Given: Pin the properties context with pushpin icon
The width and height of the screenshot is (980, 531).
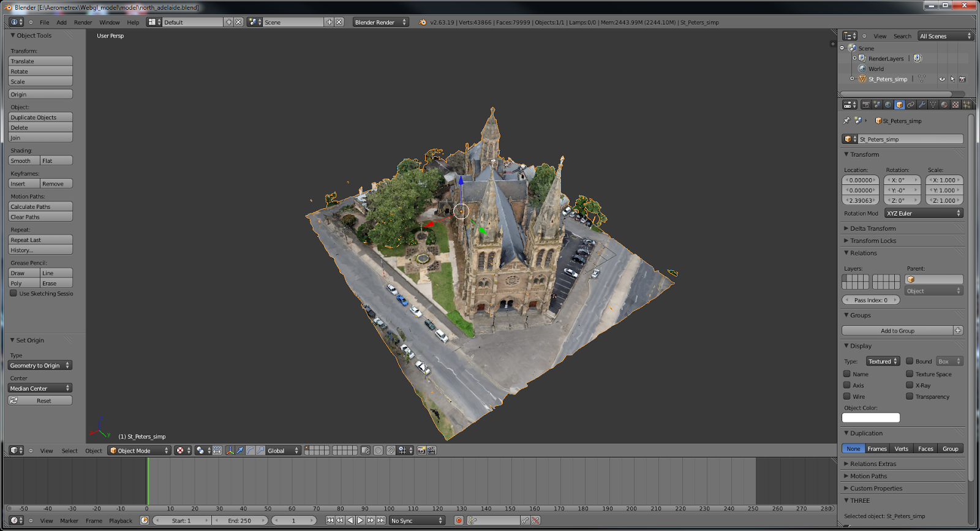Looking at the screenshot, I should point(846,121).
